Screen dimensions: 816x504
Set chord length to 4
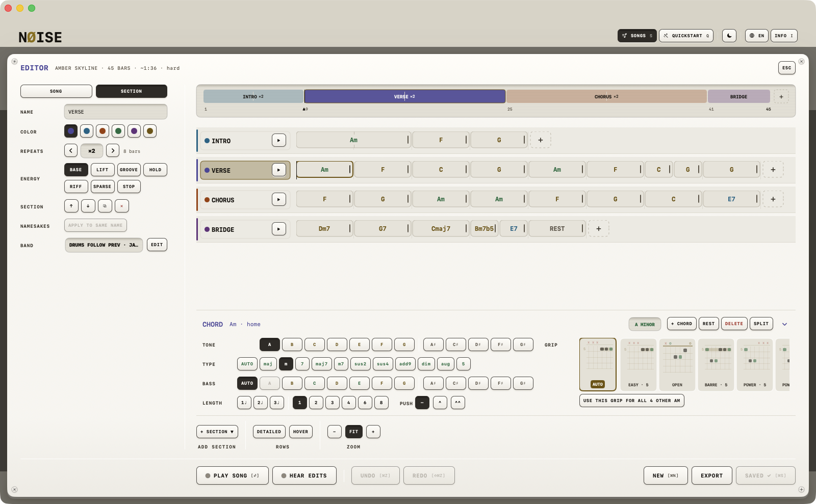point(349,403)
